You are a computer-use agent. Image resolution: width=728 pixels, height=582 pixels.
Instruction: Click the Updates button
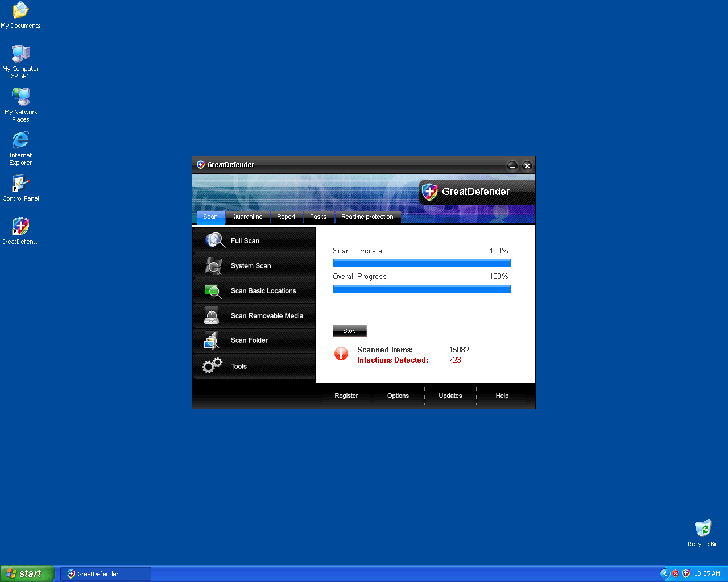[x=450, y=396]
